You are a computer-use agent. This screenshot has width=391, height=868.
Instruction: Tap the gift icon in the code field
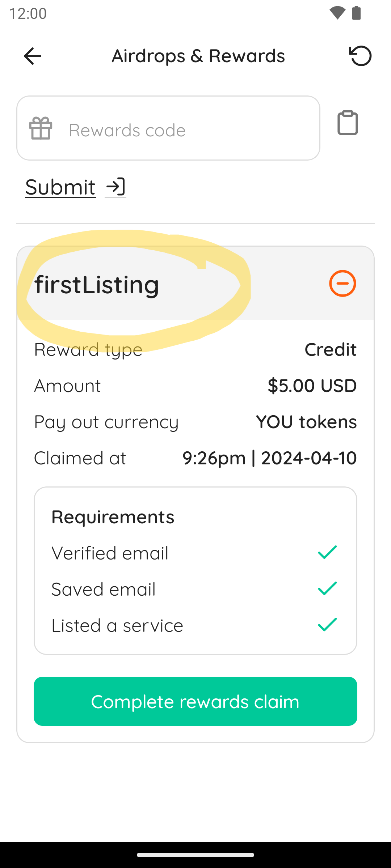pos(41,128)
